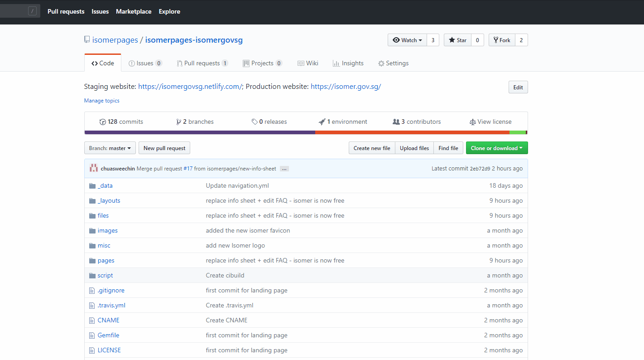Click the releases tag icon
644x360 pixels.
click(x=255, y=122)
